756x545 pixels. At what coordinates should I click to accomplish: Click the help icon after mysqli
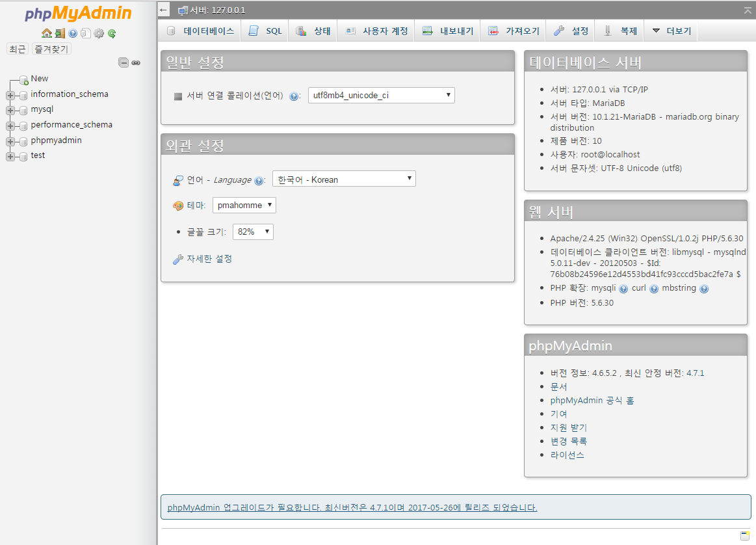tap(623, 289)
